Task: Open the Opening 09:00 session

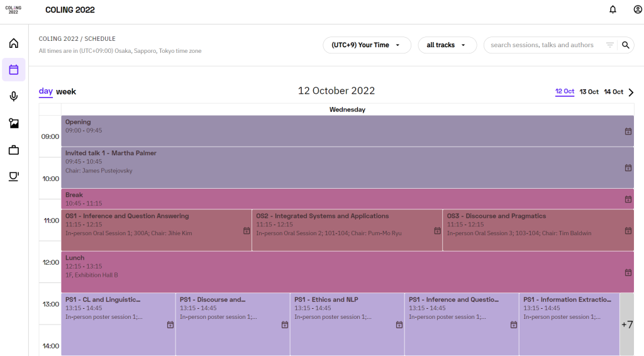Action: click(347, 131)
